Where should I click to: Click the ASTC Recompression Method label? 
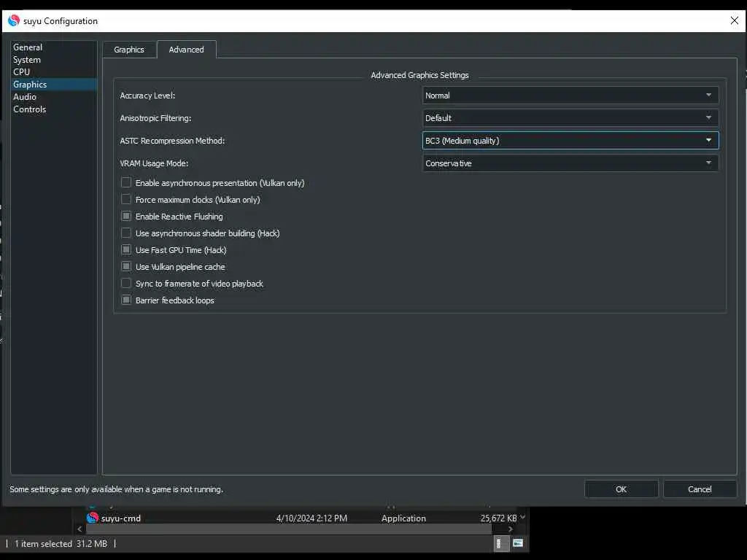172,141
